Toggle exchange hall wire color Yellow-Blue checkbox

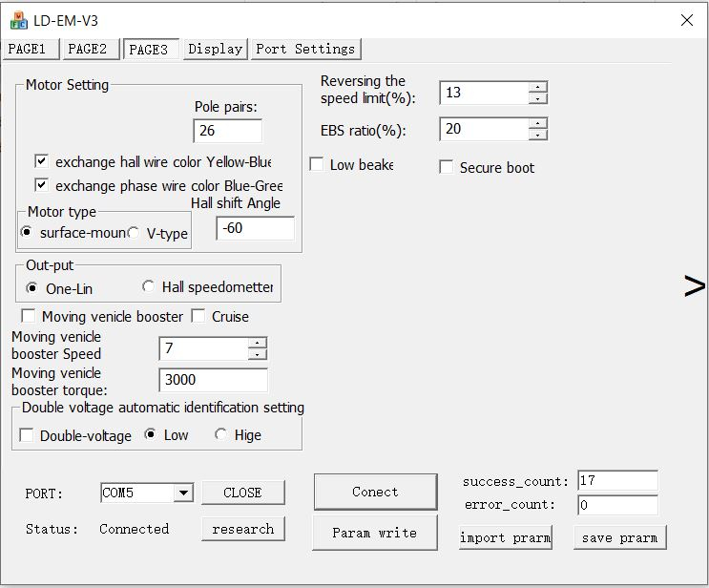42,161
